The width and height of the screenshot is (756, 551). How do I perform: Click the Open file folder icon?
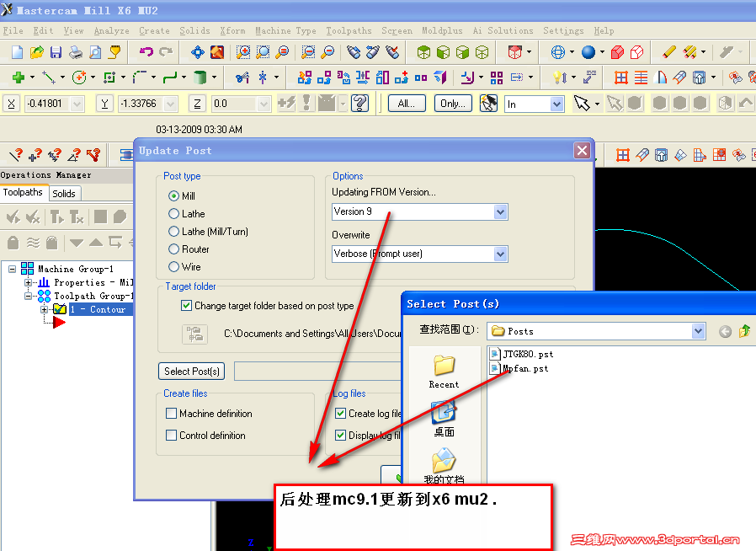[x=37, y=51]
